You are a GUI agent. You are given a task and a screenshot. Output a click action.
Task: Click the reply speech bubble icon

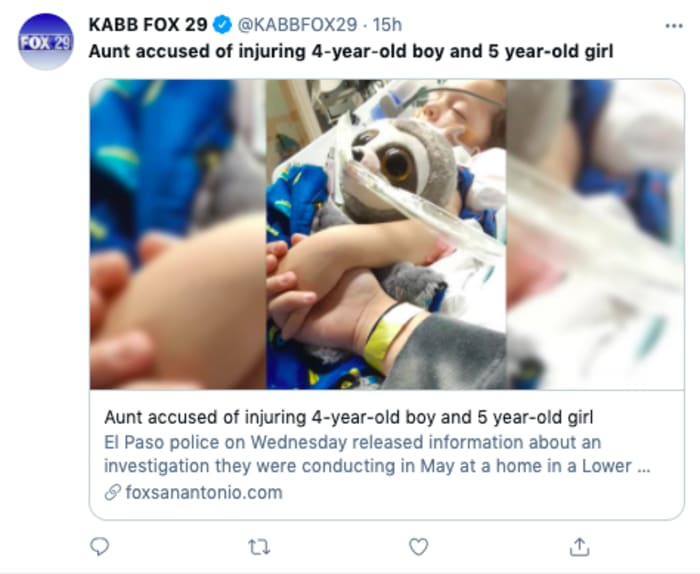[100, 546]
